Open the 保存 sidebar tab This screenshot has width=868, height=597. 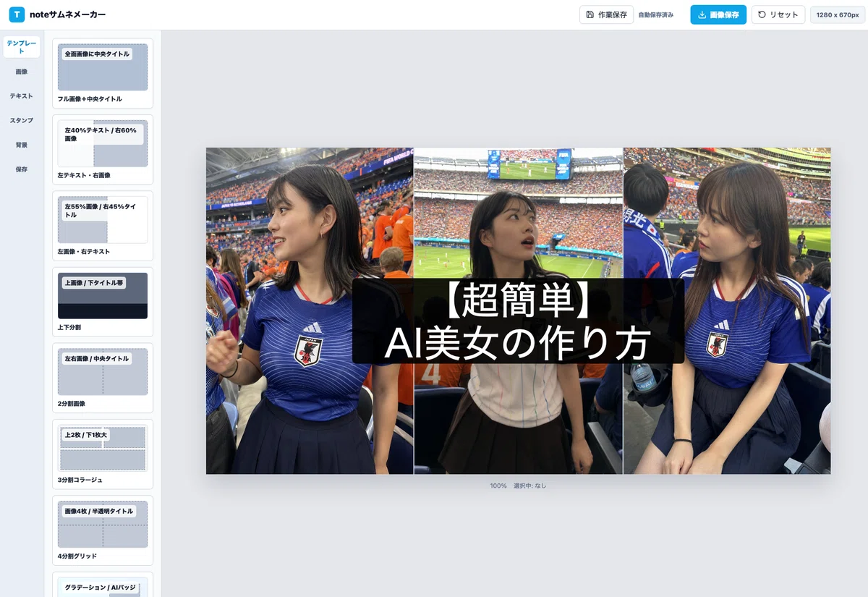(x=22, y=169)
